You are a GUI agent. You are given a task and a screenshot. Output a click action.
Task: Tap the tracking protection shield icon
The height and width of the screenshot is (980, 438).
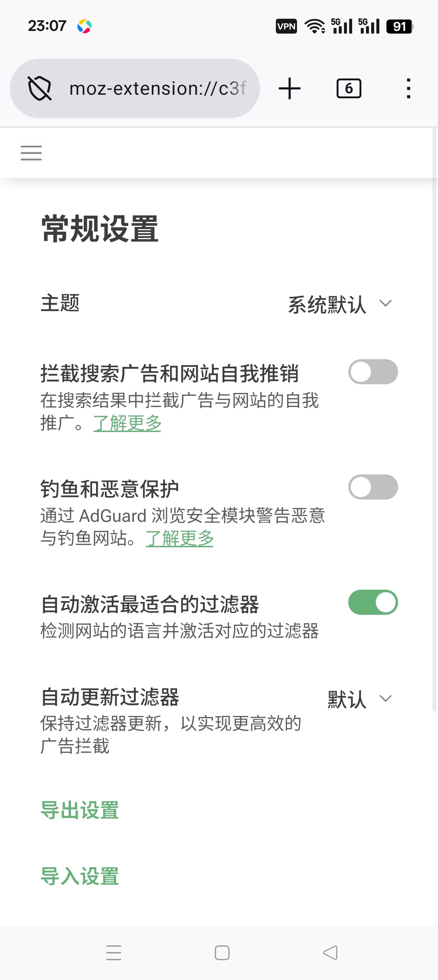[40, 88]
